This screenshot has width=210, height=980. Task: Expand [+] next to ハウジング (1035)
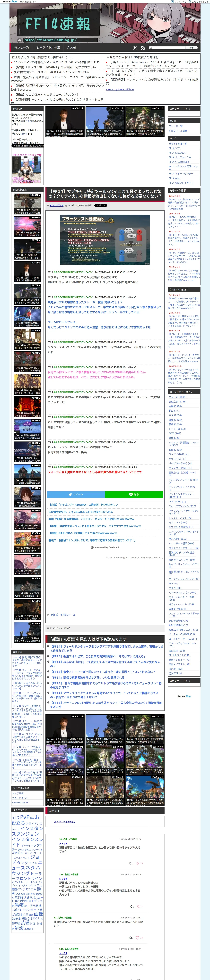[191, 527]
